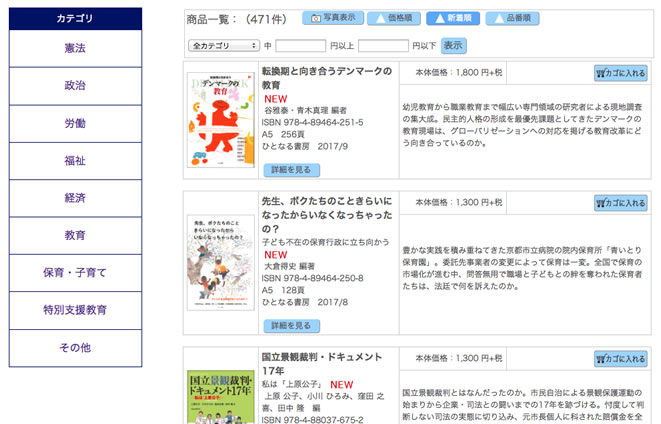Viewport: 661px width, 424px height.
Task: Open the 福祉 category
Action: 75,161
